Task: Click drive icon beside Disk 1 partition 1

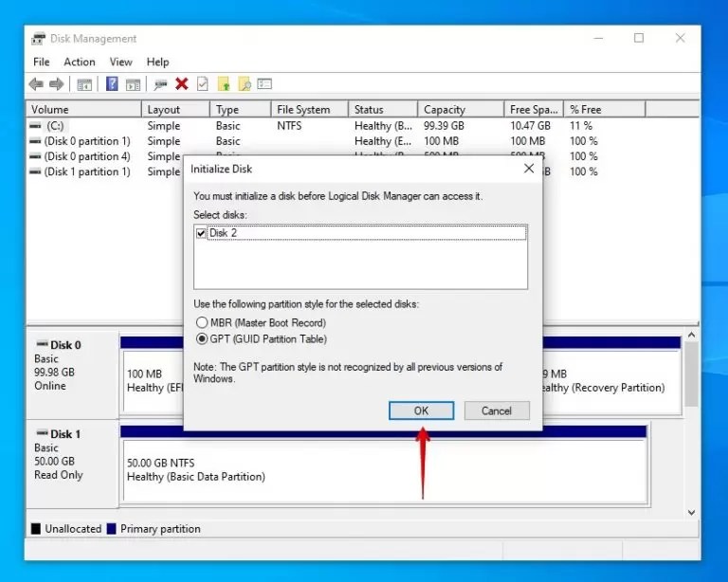Action: (x=35, y=172)
